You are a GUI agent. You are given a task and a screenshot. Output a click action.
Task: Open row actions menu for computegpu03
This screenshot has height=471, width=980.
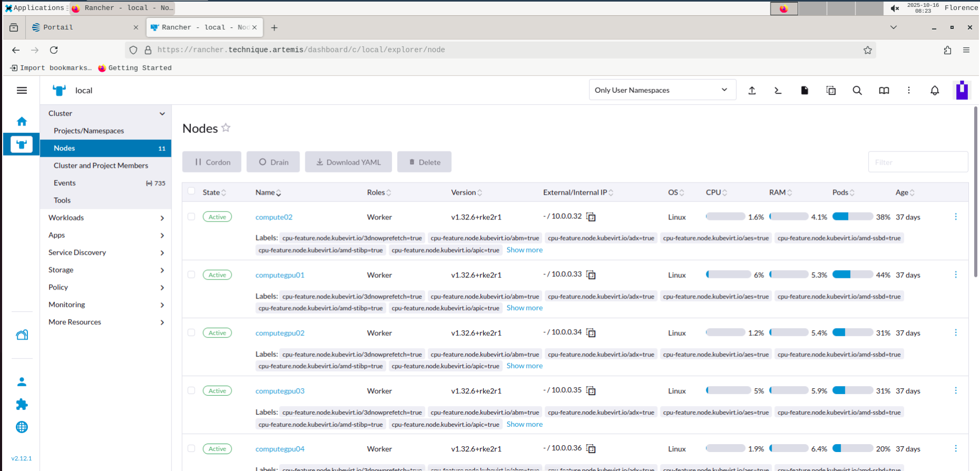click(x=956, y=391)
